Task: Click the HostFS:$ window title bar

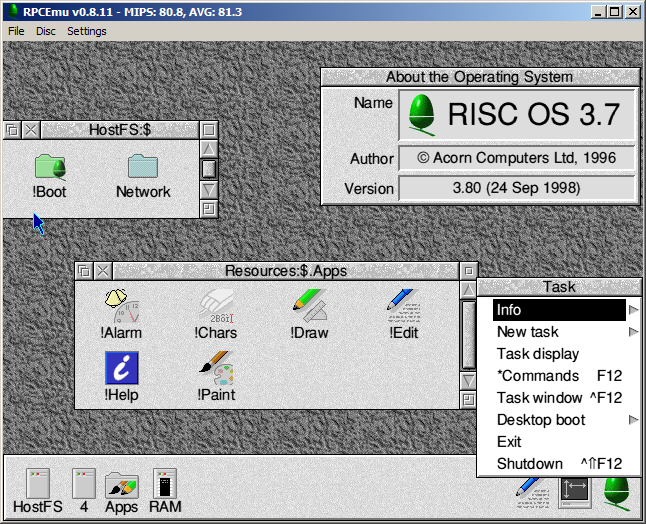Action: coord(120,131)
